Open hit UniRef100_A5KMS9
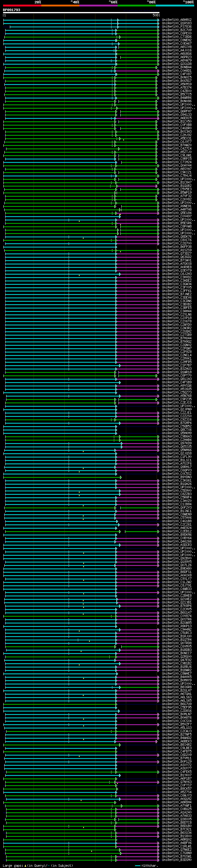Image resolution: width=197 pixels, height=868 pixels. point(177,84)
